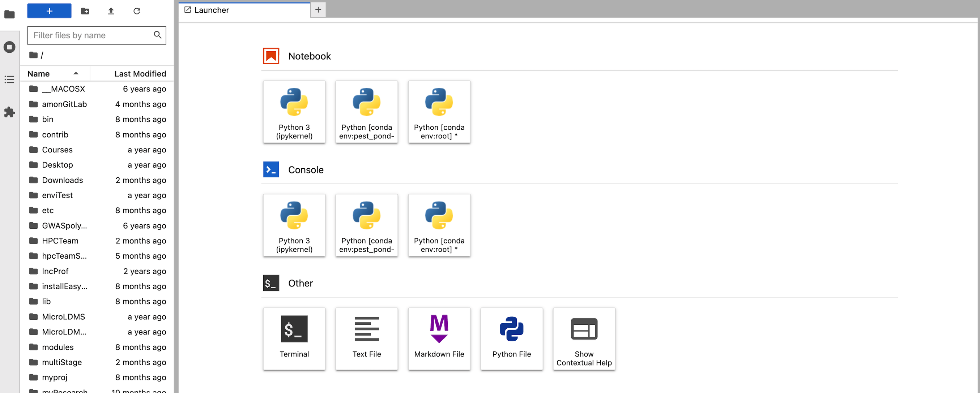Click the Filter files by name field
The width and height of the screenshot is (980, 393).
97,35
